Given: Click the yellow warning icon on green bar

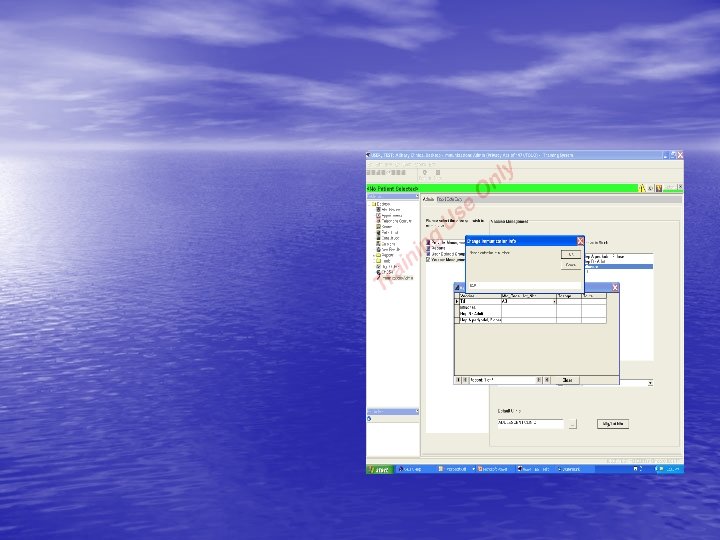Looking at the screenshot, I should coord(642,188).
